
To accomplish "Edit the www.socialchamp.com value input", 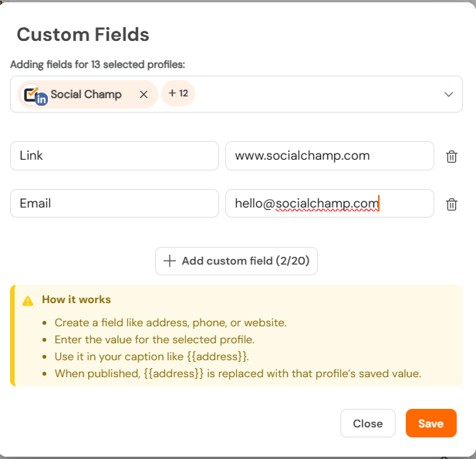I will click(329, 156).
